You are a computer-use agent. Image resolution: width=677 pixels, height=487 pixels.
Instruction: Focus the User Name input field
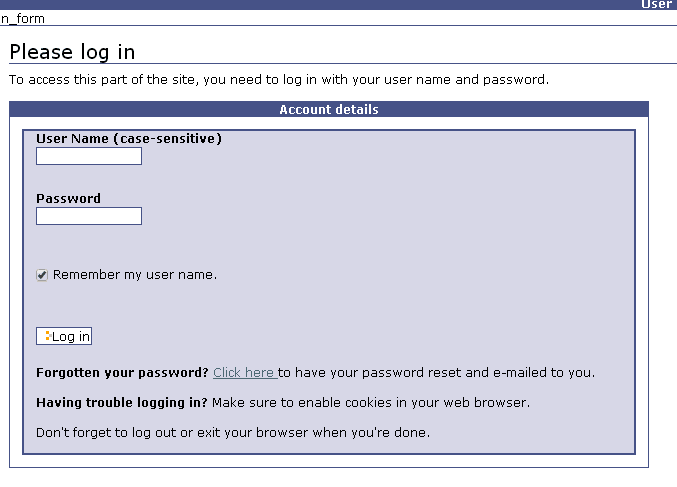point(89,156)
